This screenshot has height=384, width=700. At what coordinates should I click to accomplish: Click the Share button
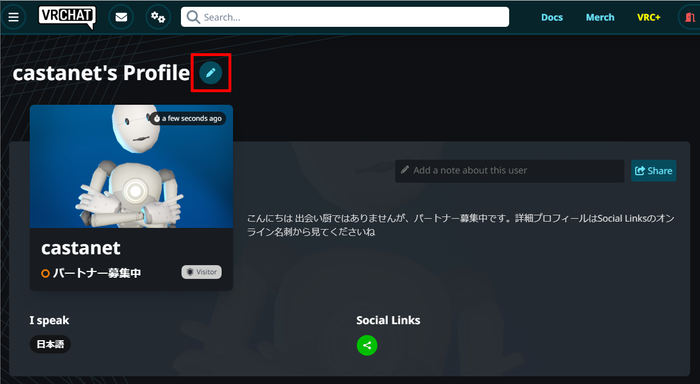click(x=654, y=171)
